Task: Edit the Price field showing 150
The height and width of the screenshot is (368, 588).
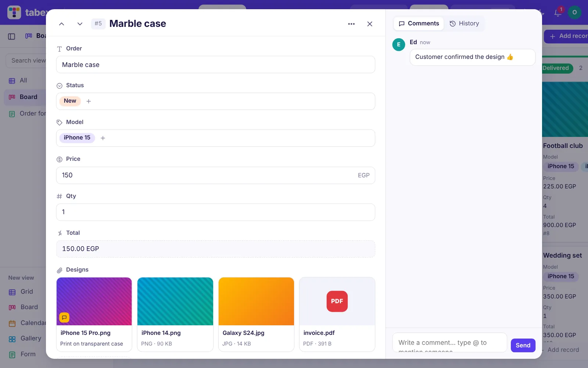Action: (216, 175)
